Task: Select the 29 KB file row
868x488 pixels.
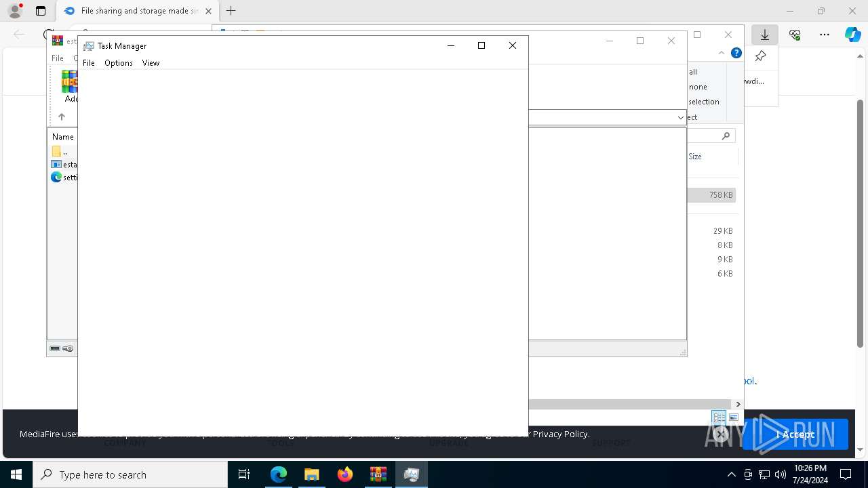Action: coord(712,231)
